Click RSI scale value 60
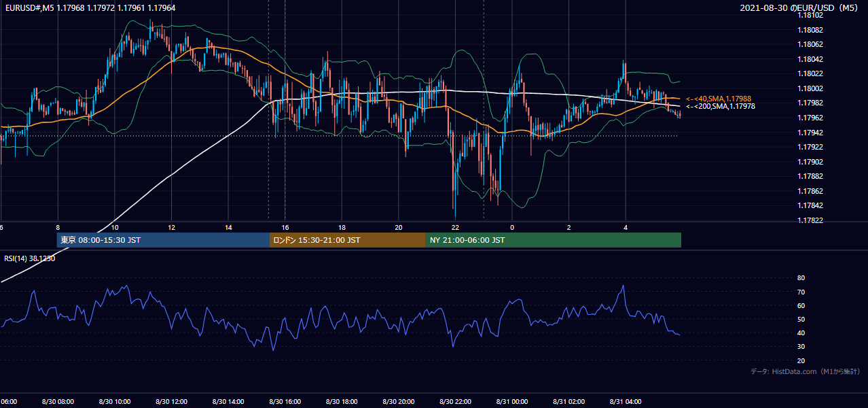The width and height of the screenshot is (868, 408). pyautogui.click(x=801, y=306)
